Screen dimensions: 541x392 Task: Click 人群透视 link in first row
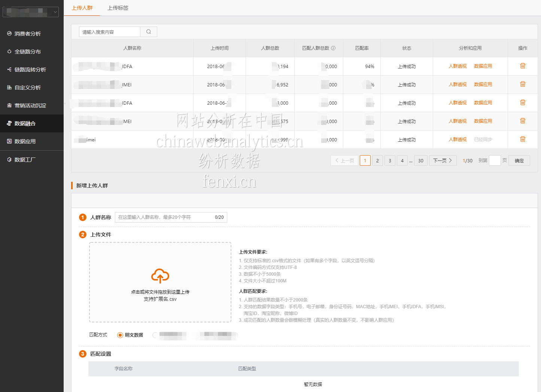point(458,66)
